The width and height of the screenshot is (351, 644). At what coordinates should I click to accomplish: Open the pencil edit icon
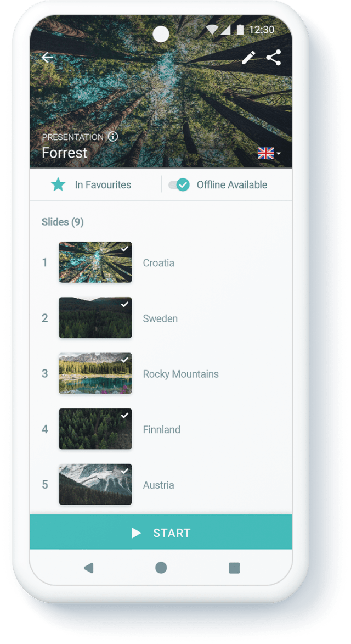248,58
